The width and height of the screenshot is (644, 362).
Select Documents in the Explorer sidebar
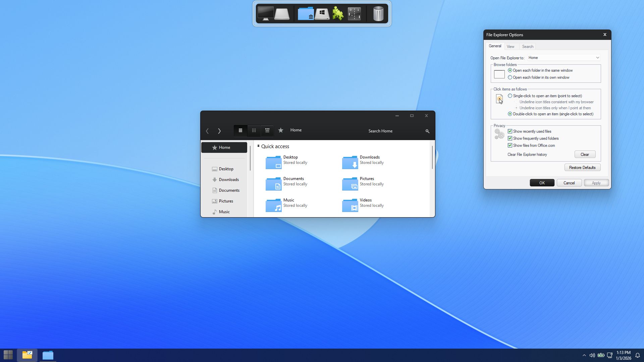click(x=229, y=190)
